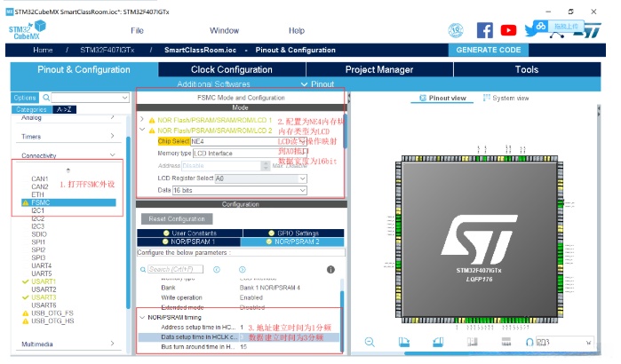This screenshot has width=621, height=364.
Task: Collapse NOR Flash/PSRAM/SRAM/ROM/LCD 2 section
Action: pos(142,130)
